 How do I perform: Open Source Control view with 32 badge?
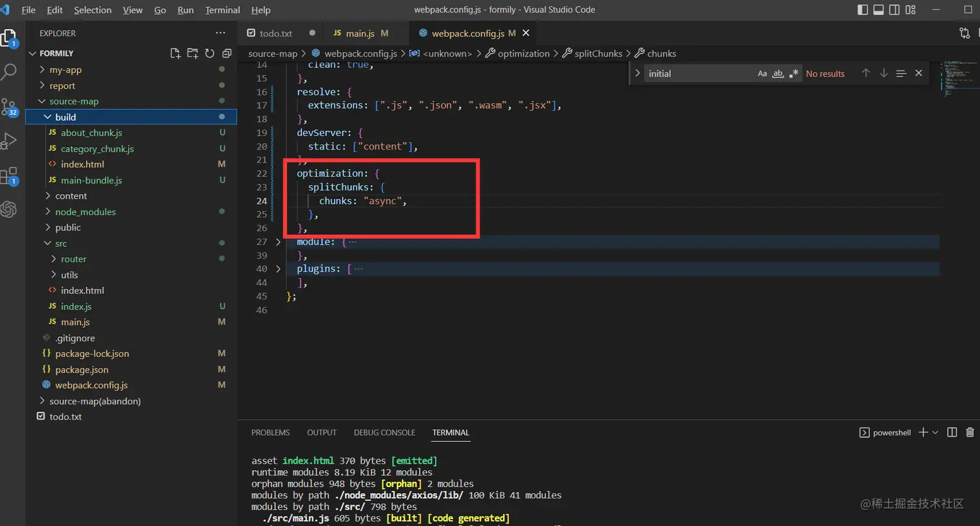coord(9,106)
